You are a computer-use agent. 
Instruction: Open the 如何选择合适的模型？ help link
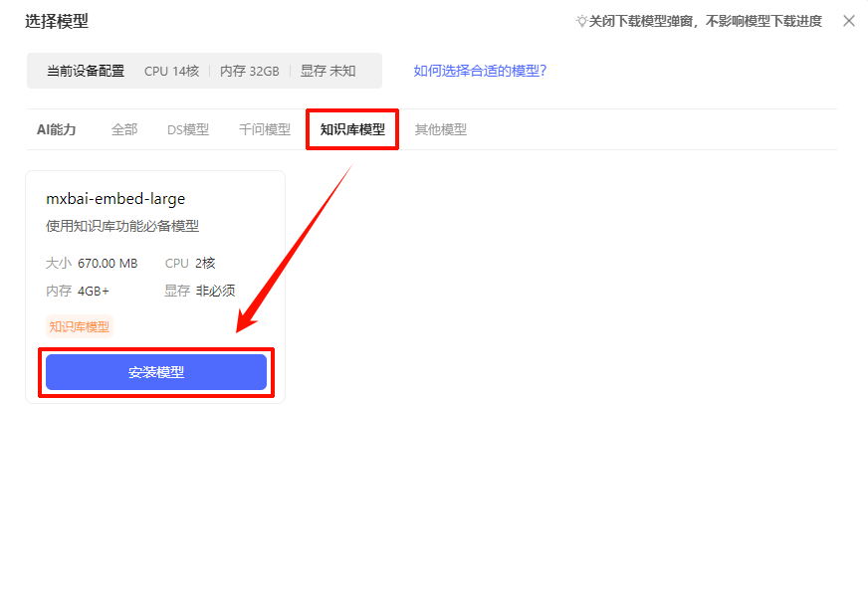click(480, 71)
